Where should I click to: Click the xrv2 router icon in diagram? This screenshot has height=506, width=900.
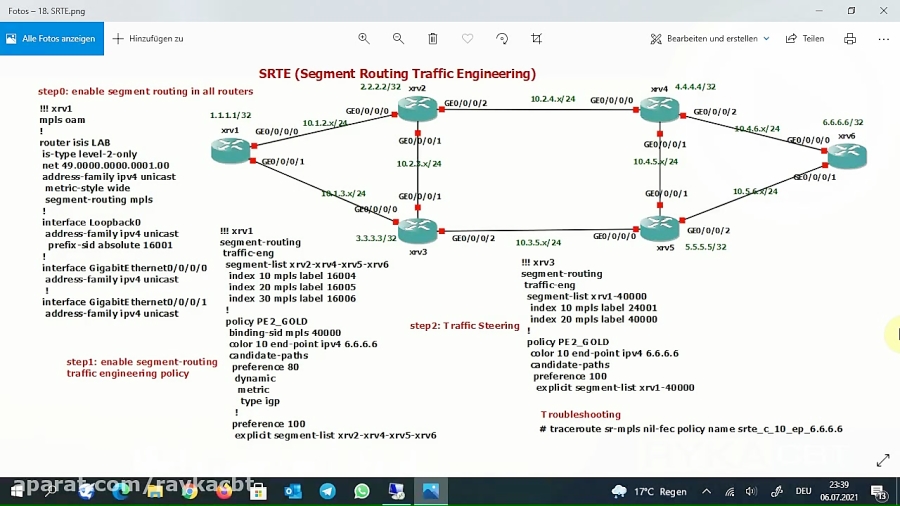pyautogui.click(x=417, y=108)
